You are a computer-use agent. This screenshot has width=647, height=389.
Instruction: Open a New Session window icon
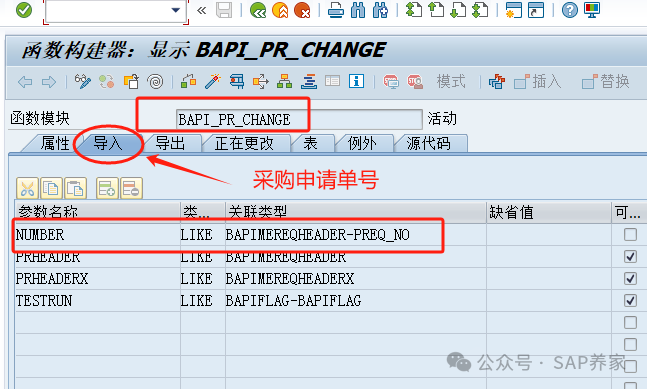[x=514, y=10]
